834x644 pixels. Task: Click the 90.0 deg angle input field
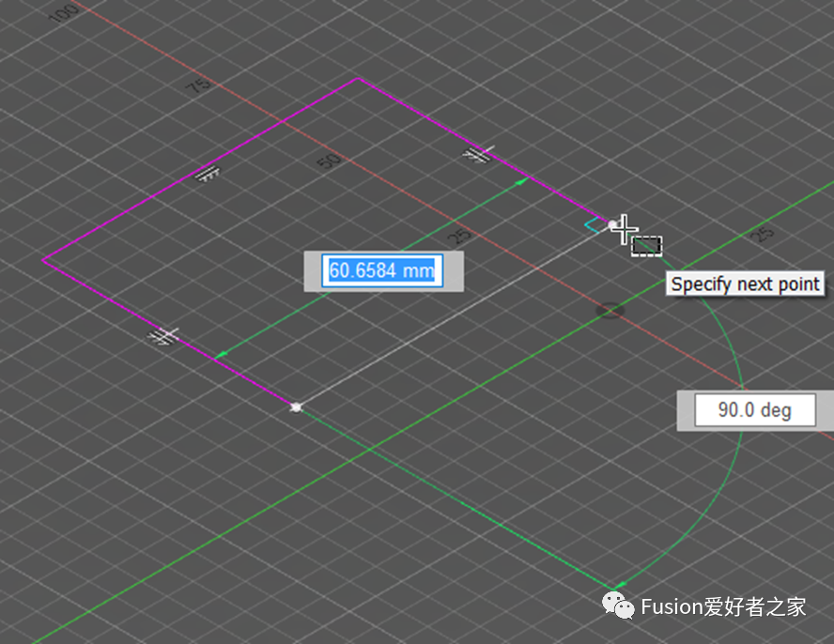[755, 410]
